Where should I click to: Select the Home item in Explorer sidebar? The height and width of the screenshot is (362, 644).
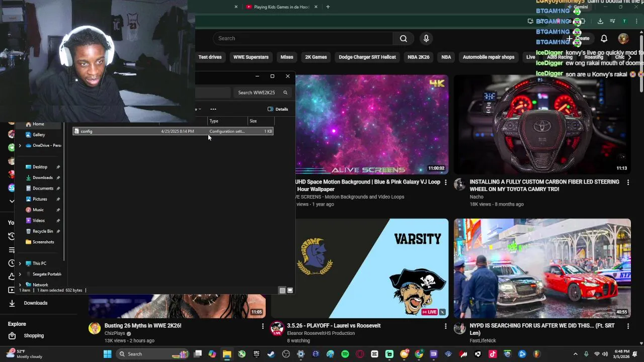click(38, 124)
